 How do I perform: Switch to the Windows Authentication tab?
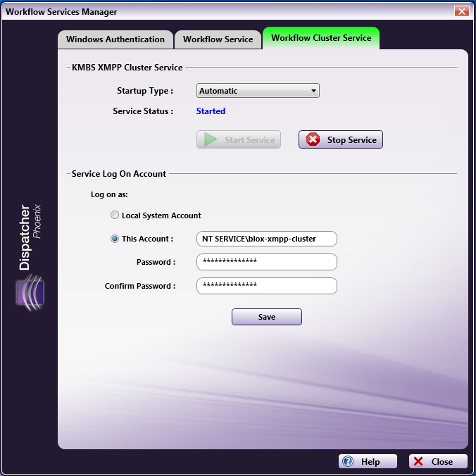point(115,39)
